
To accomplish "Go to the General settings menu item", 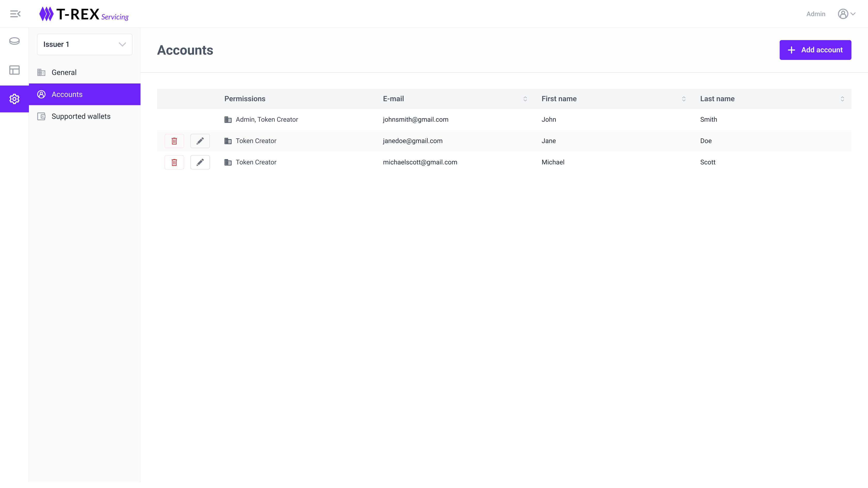I will click(64, 72).
